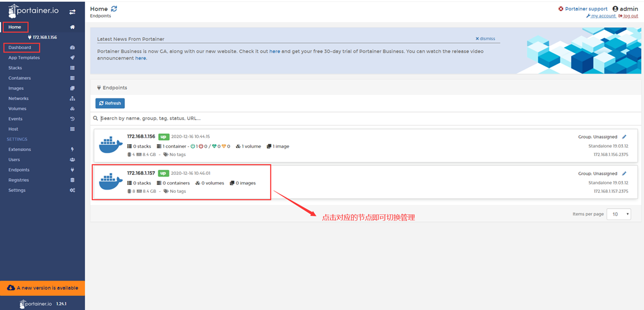Navigate to Volumes section
This screenshot has width=644, height=310.
[18, 109]
